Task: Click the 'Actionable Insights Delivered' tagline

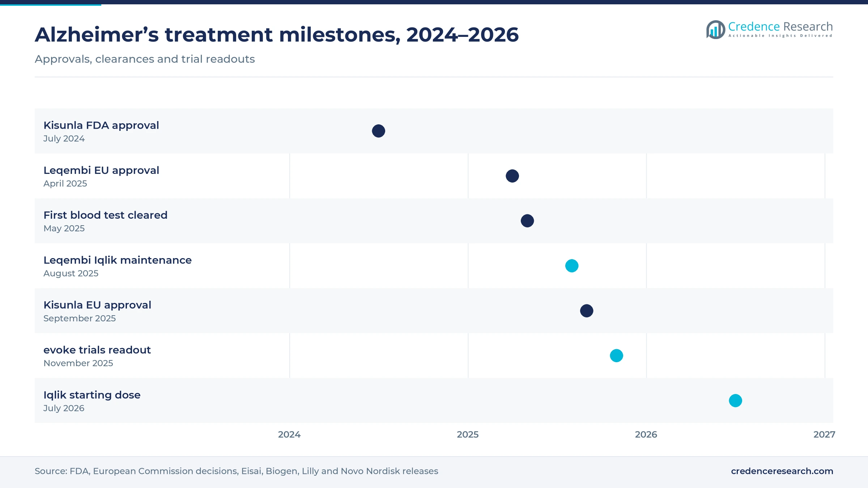Action: (780, 36)
